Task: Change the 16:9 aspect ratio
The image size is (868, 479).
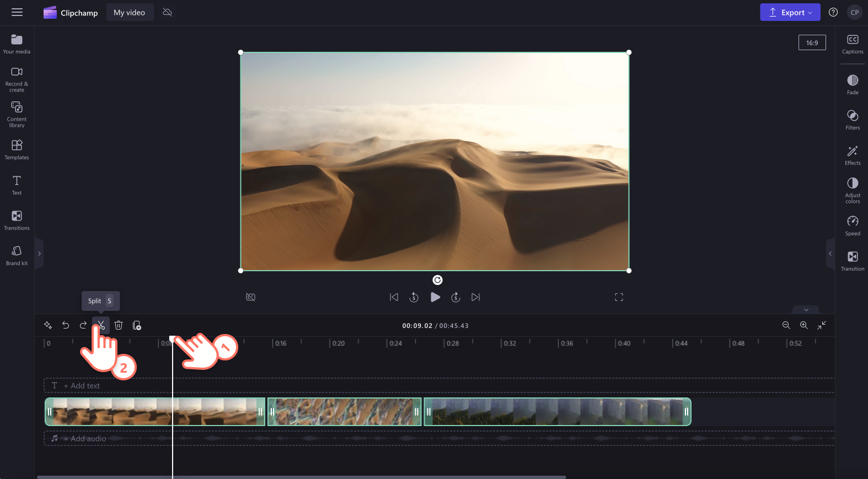Action: 812,42
